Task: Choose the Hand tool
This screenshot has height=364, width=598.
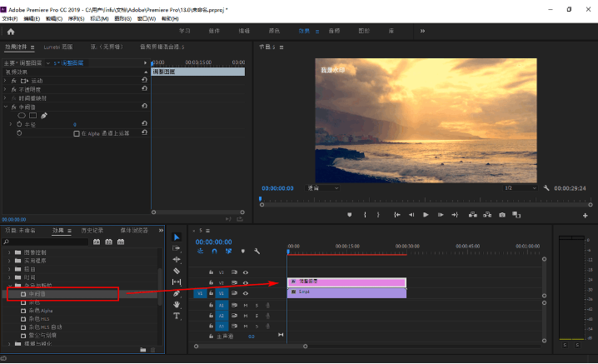Action: point(177,305)
